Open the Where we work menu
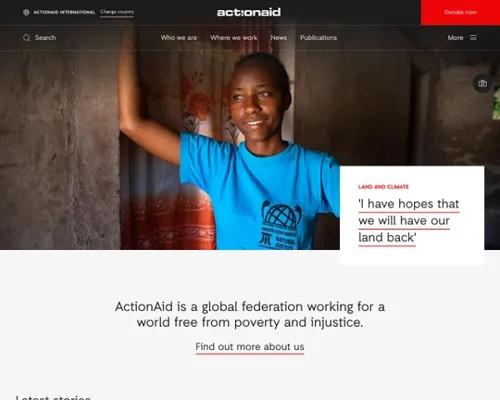The image size is (500, 400). coord(234,38)
